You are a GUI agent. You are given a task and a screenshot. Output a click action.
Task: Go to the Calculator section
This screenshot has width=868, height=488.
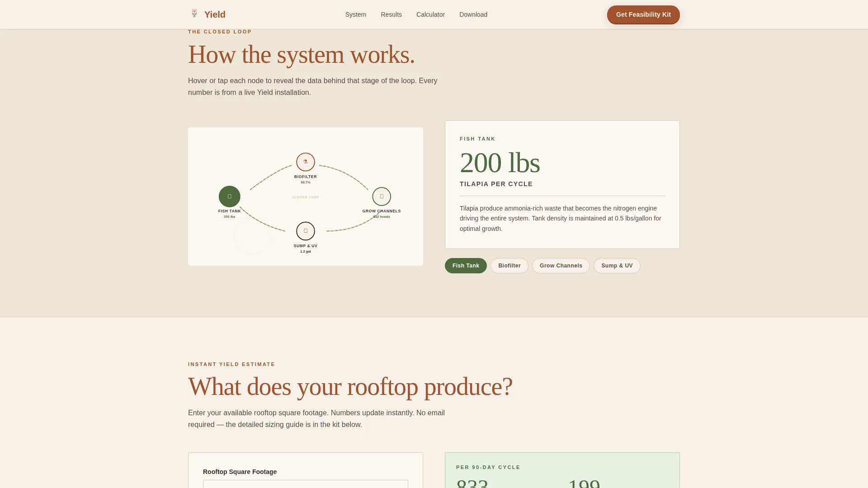point(430,14)
